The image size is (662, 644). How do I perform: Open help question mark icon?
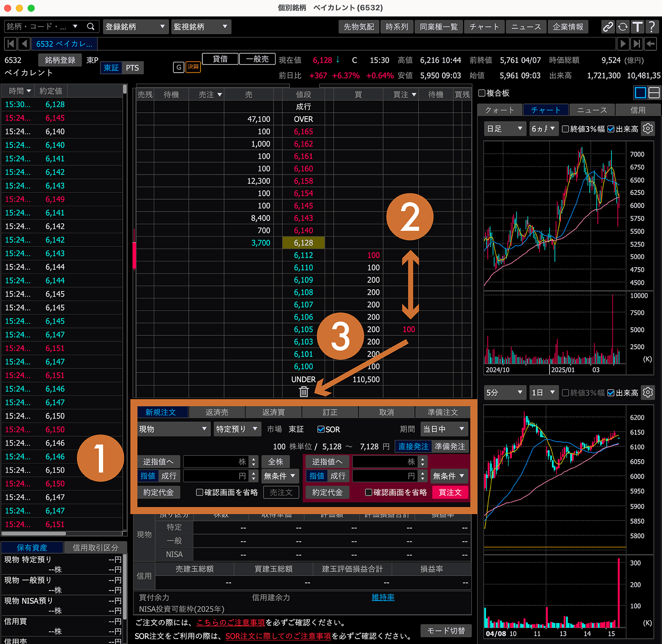coord(652,27)
